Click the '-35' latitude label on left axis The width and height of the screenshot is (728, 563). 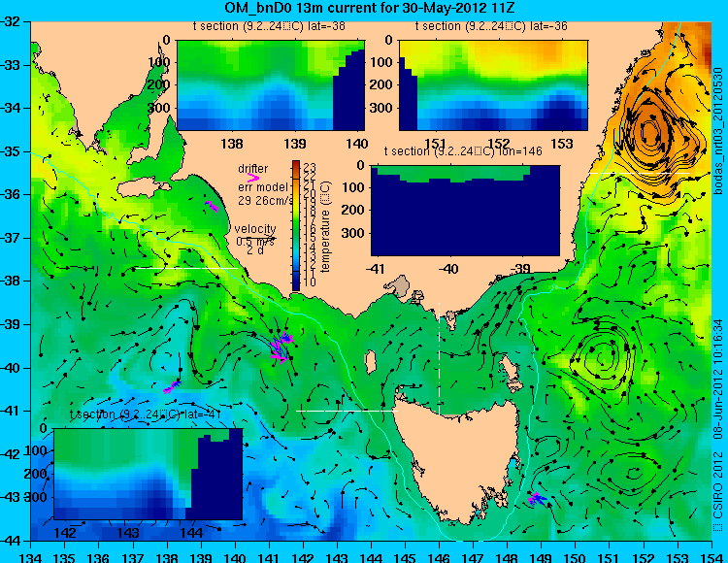(x=10, y=151)
